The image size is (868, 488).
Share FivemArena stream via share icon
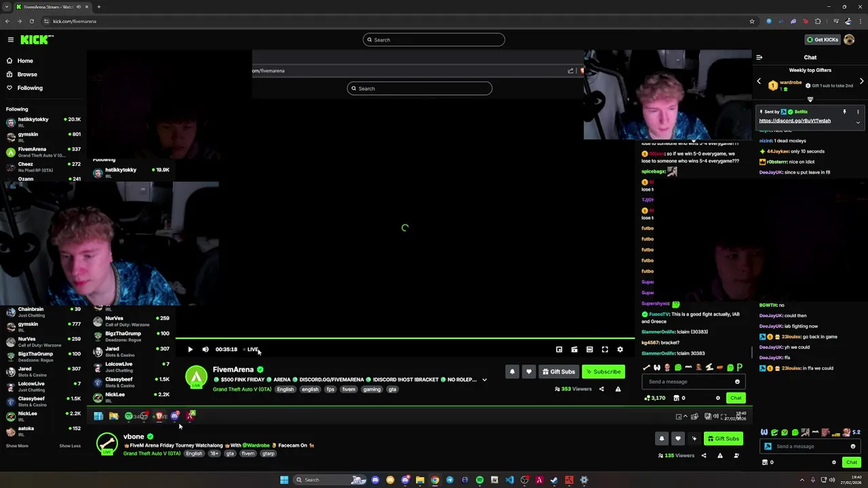click(x=601, y=389)
